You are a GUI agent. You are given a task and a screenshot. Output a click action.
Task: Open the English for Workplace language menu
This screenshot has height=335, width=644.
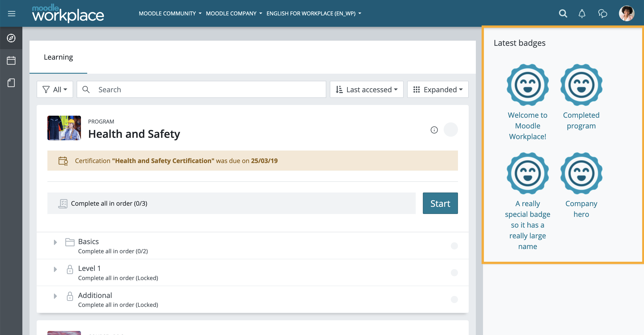coord(314,13)
